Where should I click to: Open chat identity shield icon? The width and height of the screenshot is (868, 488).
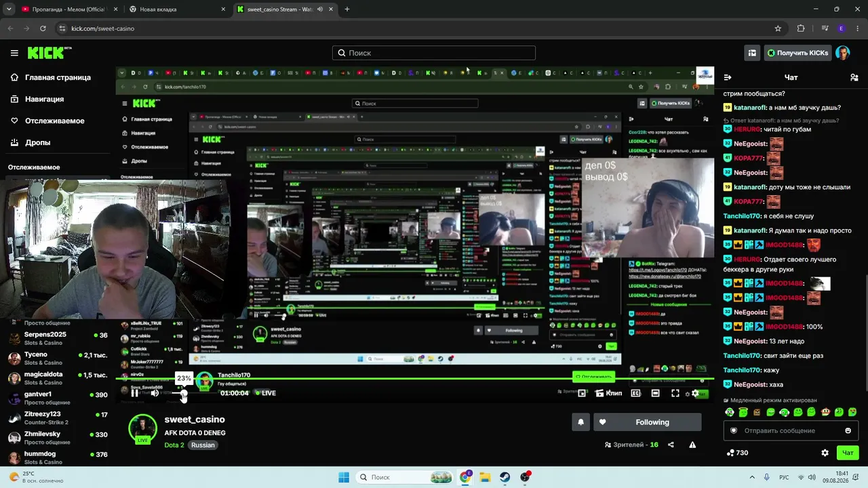pos(733,430)
